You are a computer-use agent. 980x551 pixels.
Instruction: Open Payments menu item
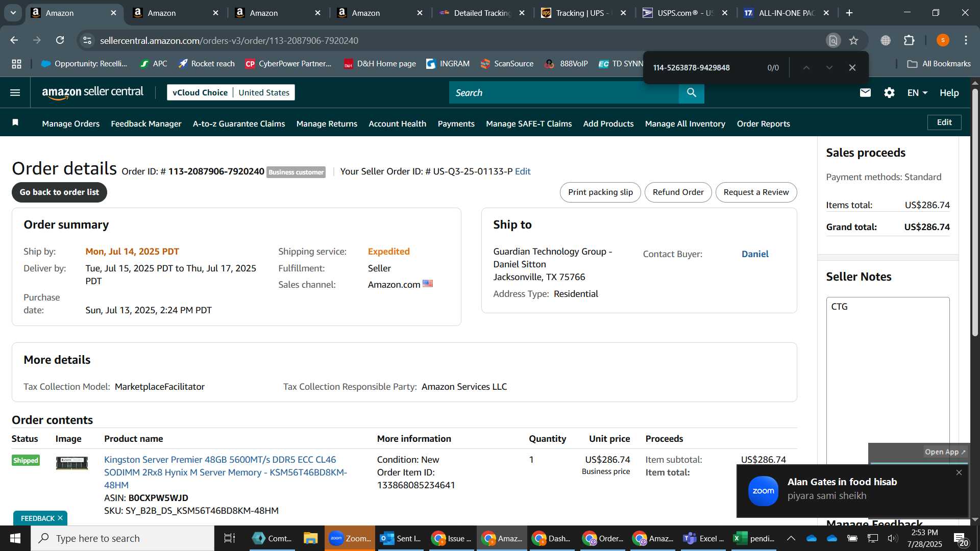(x=456, y=123)
